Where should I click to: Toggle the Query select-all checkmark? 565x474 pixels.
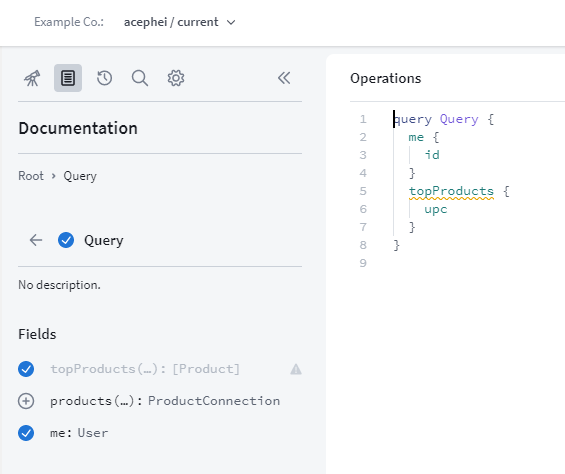66,240
